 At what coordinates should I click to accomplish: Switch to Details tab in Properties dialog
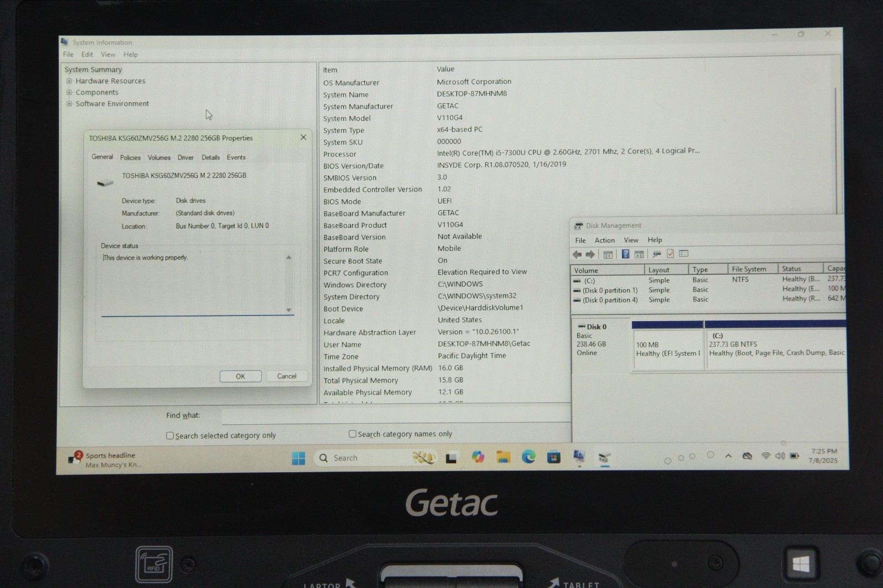(211, 158)
